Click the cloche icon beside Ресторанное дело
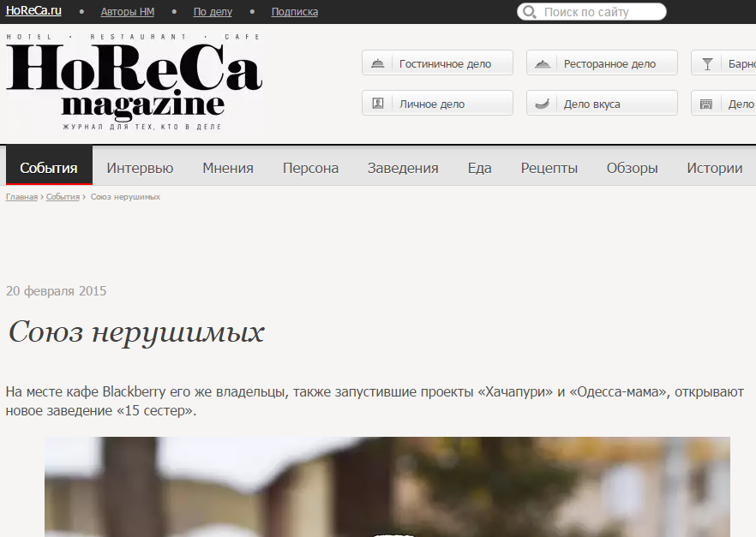The image size is (756, 537). tap(543, 63)
